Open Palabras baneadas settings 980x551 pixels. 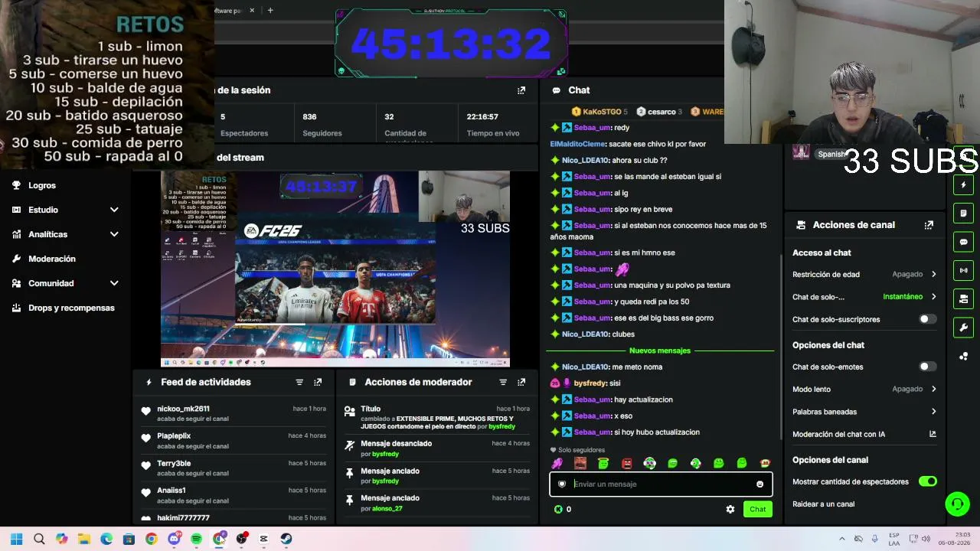(x=864, y=412)
